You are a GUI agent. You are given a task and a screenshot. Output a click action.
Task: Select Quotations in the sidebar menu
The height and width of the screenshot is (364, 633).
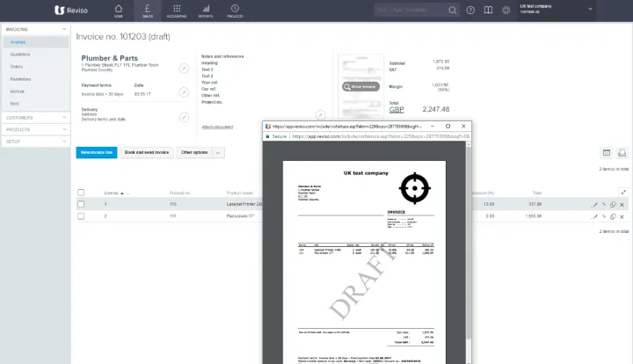tap(20, 54)
